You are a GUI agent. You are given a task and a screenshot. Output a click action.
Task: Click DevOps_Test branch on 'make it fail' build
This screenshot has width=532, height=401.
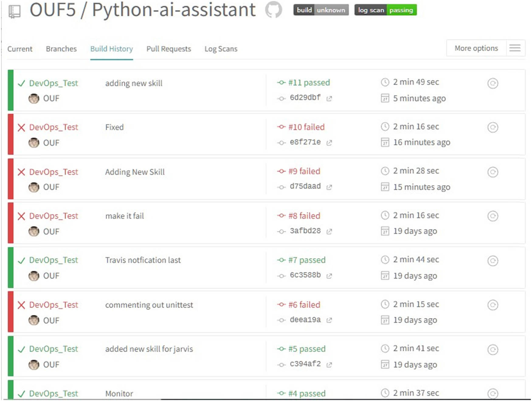pos(54,216)
